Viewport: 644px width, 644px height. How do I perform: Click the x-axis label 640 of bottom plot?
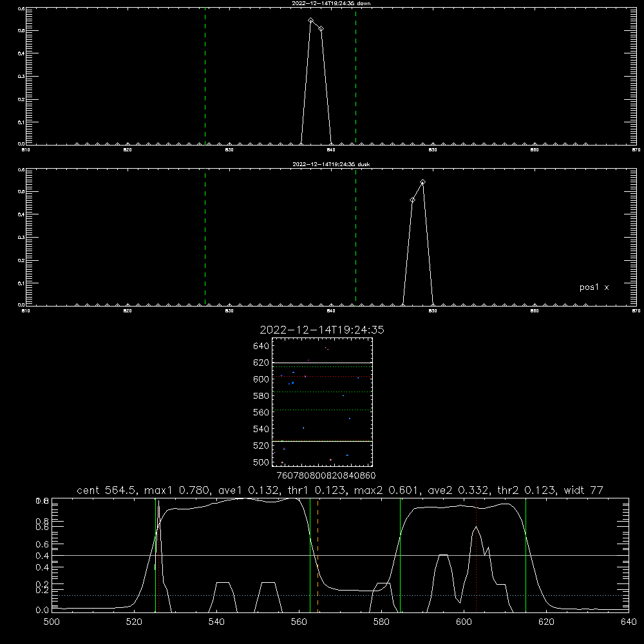click(x=629, y=622)
